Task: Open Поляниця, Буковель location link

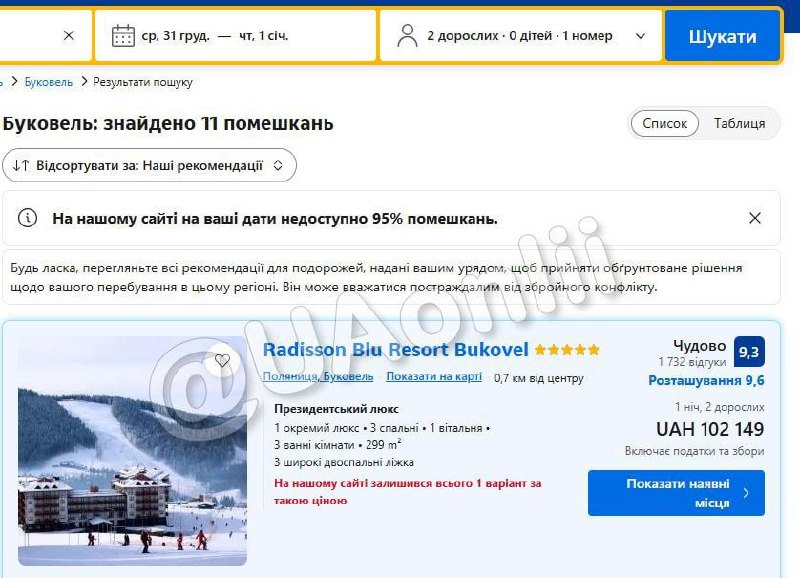Action: tap(318, 376)
